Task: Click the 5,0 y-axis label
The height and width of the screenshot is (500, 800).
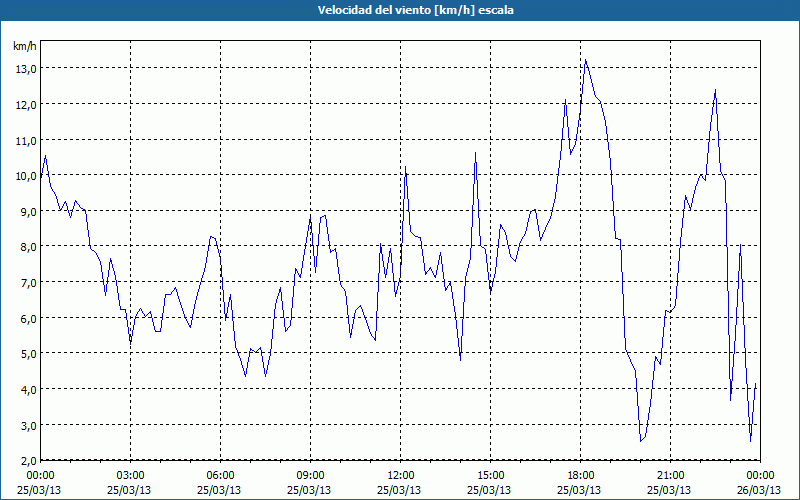Action: pyautogui.click(x=28, y=354)
